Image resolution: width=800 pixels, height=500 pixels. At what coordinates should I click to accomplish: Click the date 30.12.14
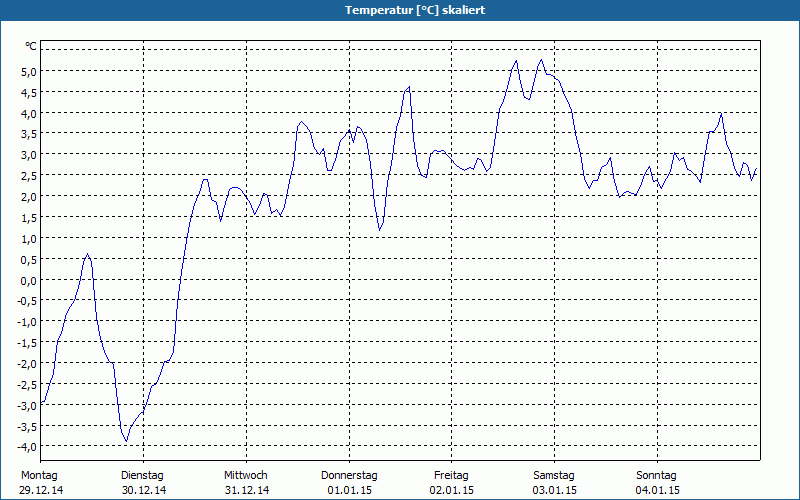point(144,490)
